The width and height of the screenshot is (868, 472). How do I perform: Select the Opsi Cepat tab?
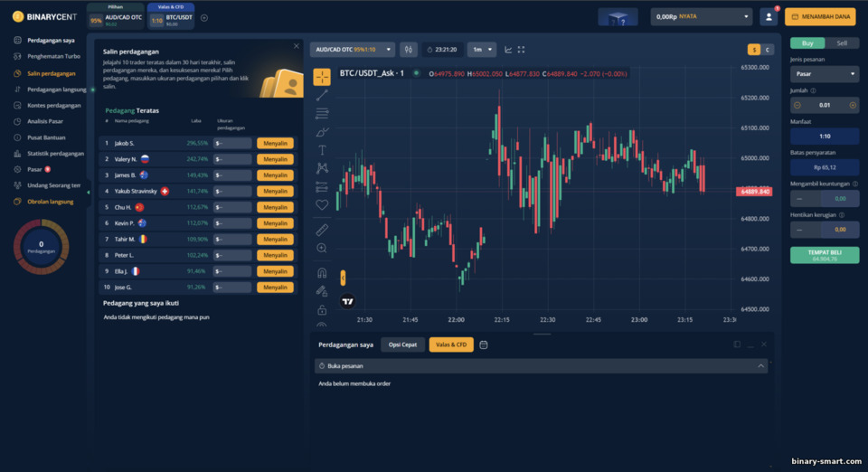click(x=402, y=345)
